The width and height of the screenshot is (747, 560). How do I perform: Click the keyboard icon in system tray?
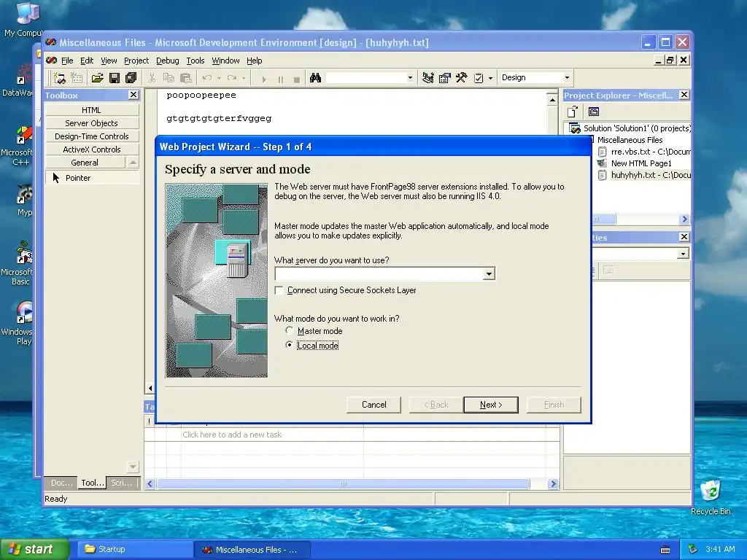665,550
